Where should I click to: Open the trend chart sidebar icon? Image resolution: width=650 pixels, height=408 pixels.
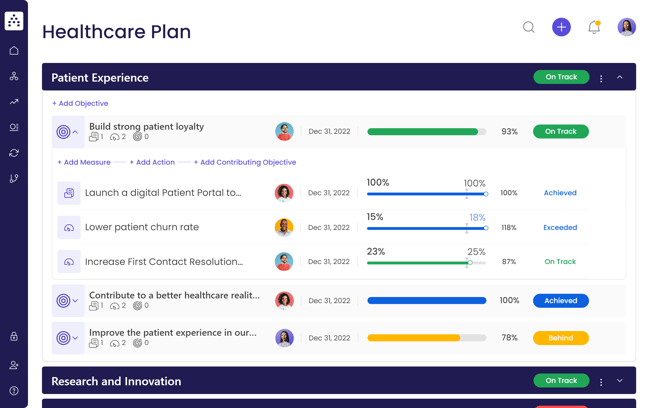click(x=14, y=102)
